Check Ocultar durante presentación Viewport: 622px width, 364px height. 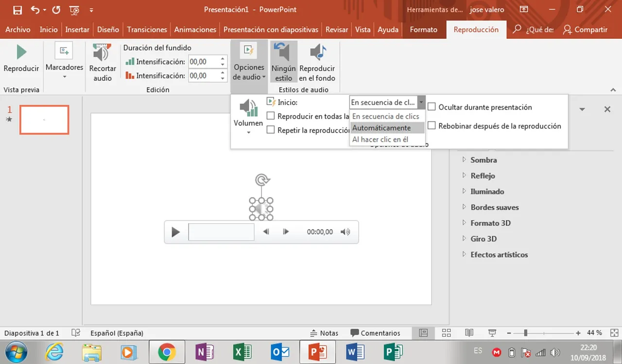click(432, 107)
